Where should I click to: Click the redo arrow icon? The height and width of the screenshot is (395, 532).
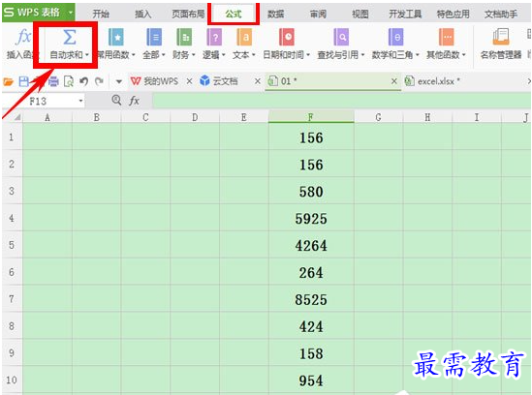coord(99,81)
